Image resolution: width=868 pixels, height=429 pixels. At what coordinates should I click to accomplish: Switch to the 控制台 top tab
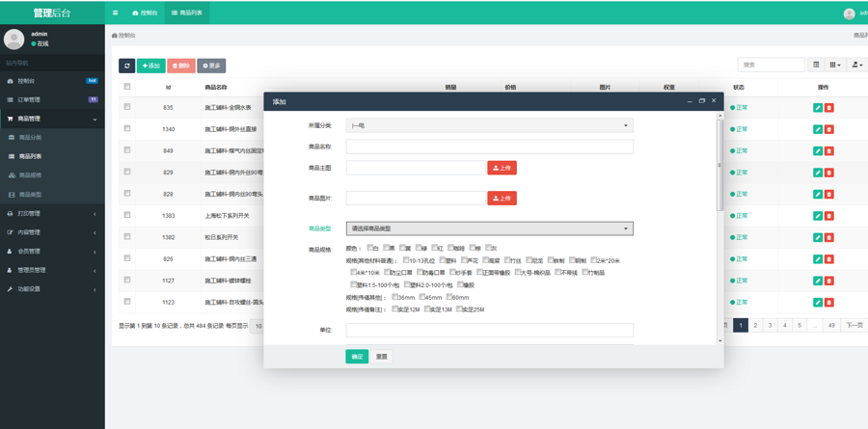(x=145, y=13)
